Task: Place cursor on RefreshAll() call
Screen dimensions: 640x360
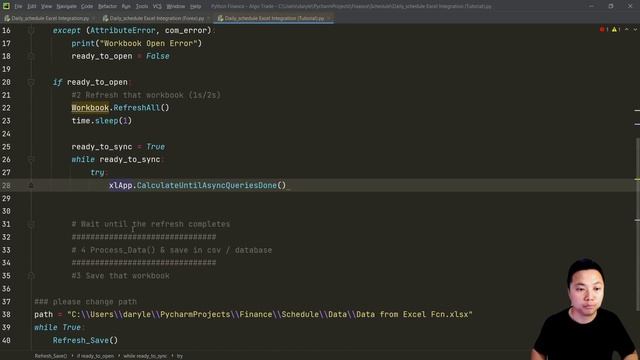Action: tap(141, 108)
